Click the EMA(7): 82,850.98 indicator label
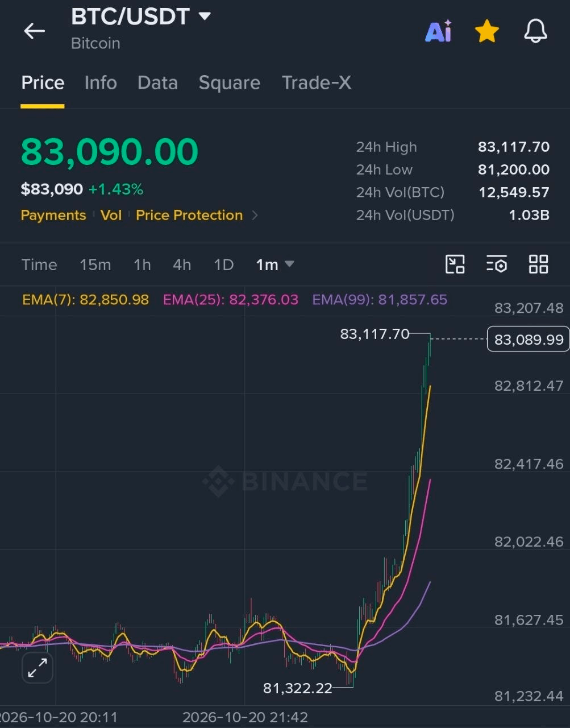Screen dimensions: 570x728 tap(85, 299)
